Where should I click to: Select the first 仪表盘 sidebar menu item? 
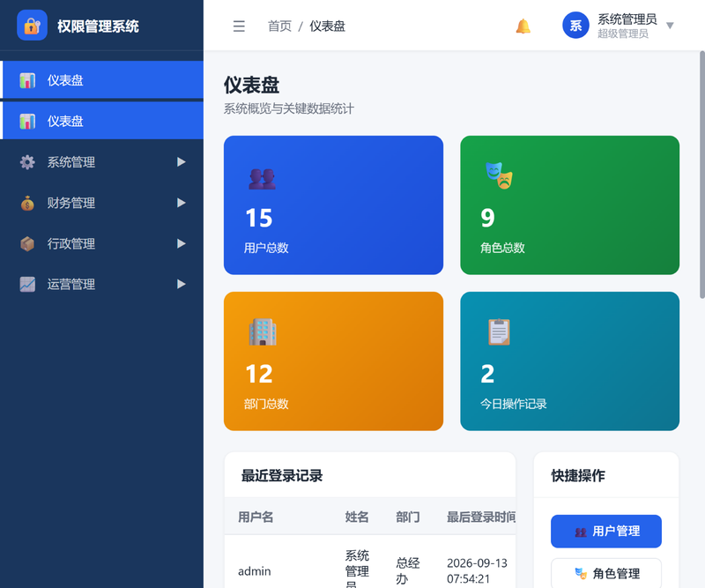click(103, 80)
